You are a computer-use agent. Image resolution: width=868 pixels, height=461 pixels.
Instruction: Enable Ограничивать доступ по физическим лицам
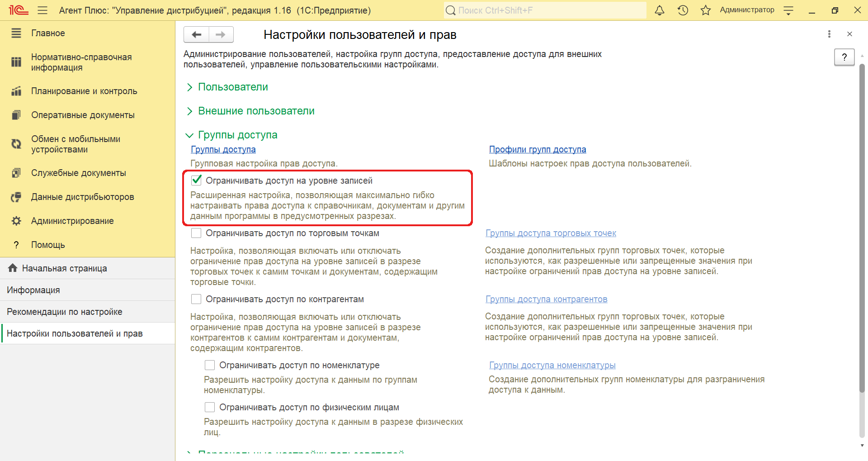(x=210, y=407)
